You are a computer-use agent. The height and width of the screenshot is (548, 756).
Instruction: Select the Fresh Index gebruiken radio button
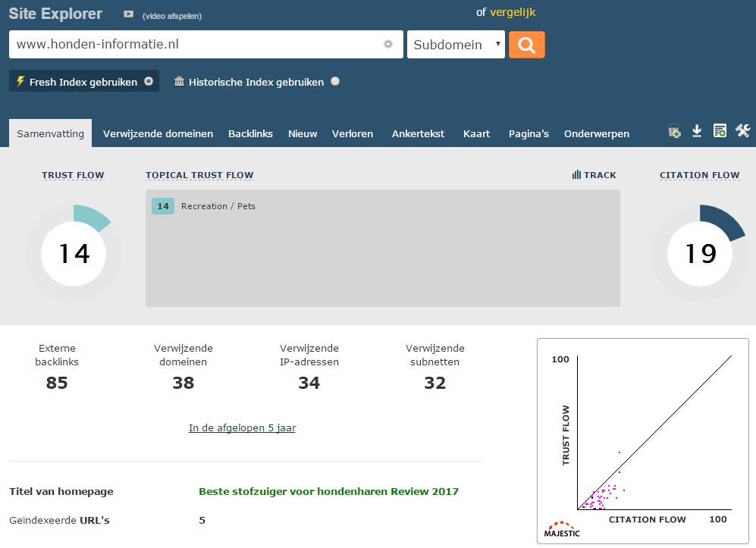pos(149,81)
